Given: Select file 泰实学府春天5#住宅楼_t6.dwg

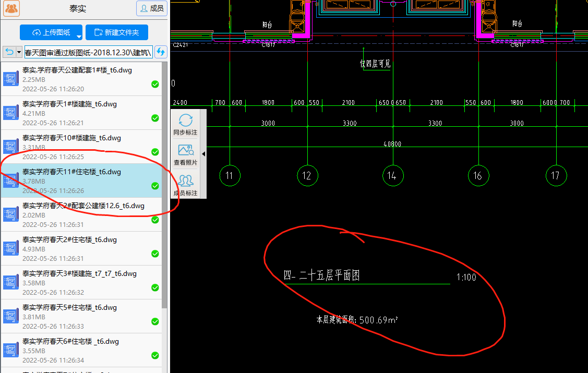Looking at the screenshot, I should (81, 316).
